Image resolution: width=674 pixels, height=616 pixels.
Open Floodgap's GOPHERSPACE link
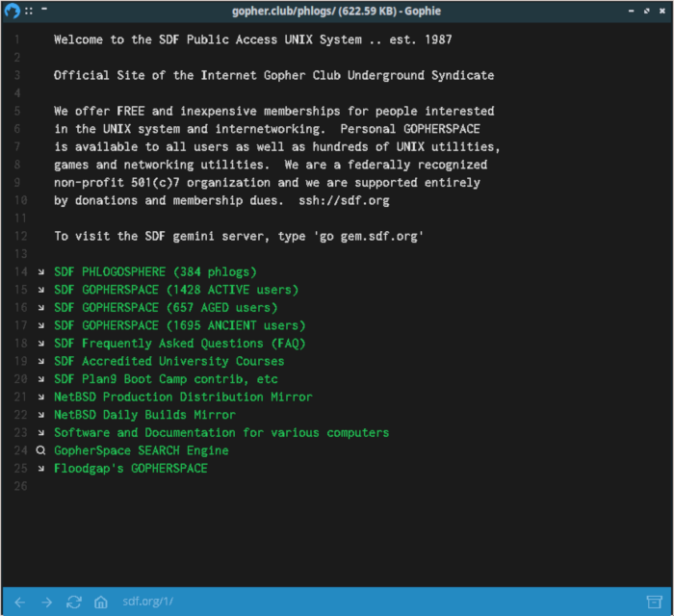(131, 468)
